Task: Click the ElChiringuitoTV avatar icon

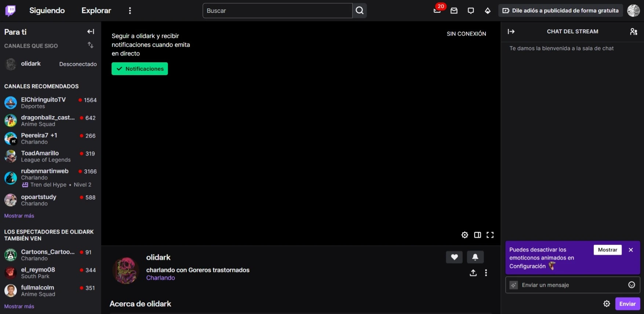Action: (x=11, y=103)
